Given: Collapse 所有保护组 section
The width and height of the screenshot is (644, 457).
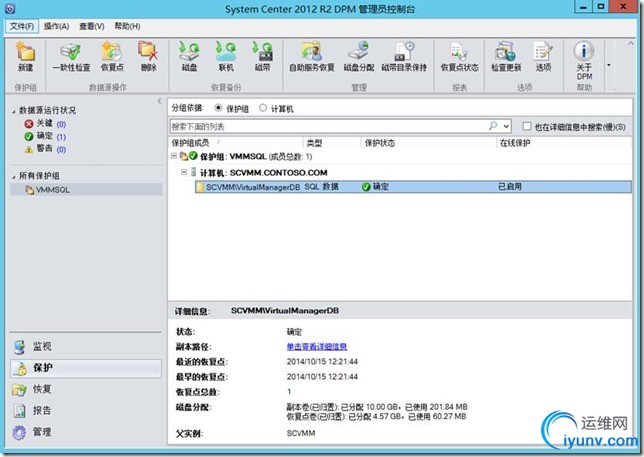Looking at the screenshot, I should click(14, 177).
